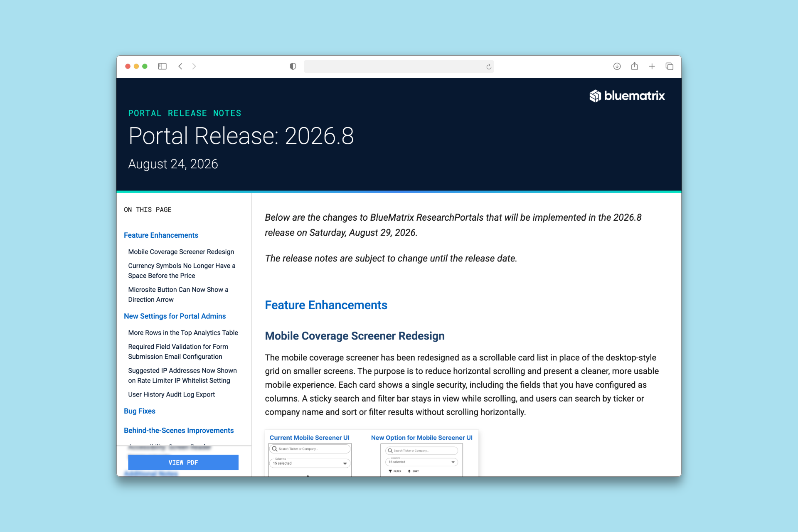Click the August 24, 2026 date
This screenshot has width=798, height=532.
point(173,164)
